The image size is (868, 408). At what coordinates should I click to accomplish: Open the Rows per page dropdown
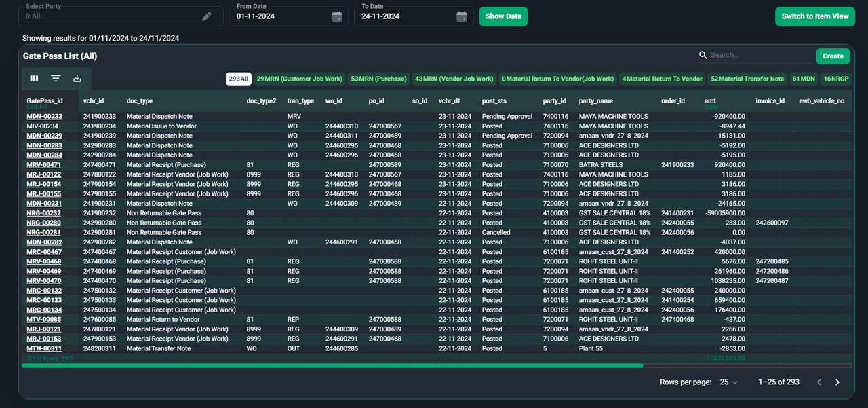728,382
